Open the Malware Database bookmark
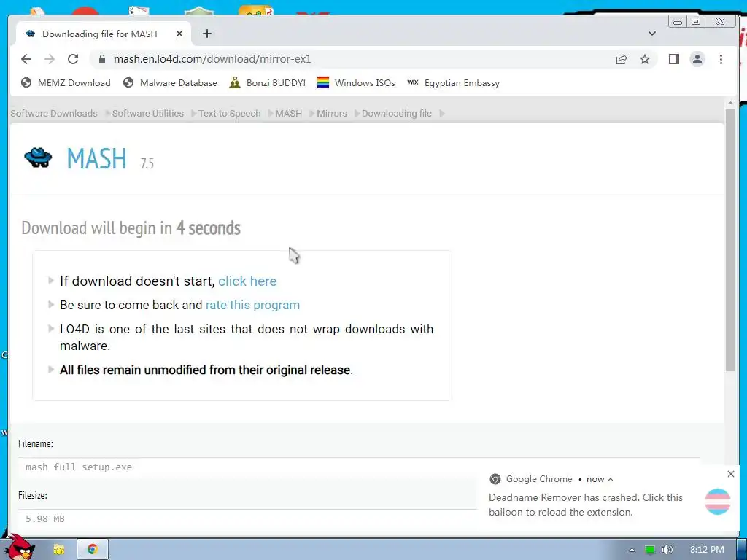 click(170, 83)
